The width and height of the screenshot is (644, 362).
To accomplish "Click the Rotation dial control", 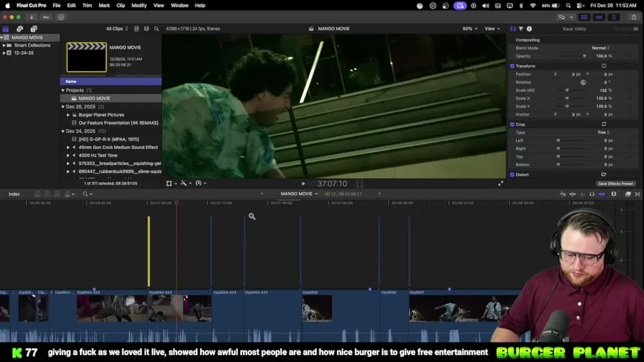I will pyautogui.click(x=583, y=82).
